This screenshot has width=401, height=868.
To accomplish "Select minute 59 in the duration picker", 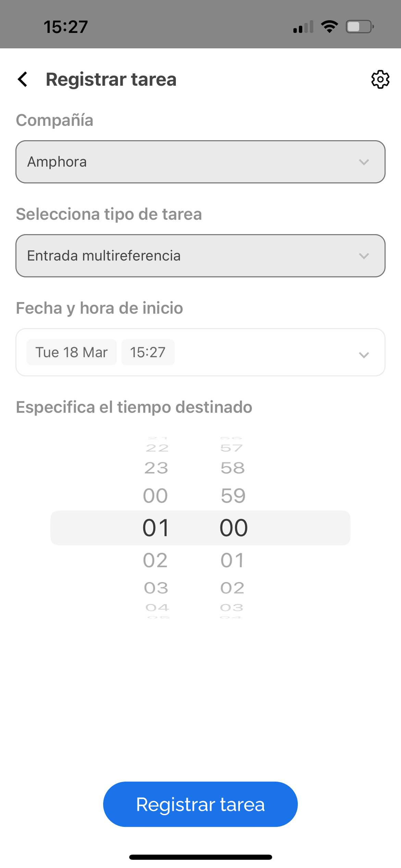I will [x=233, y=496].
